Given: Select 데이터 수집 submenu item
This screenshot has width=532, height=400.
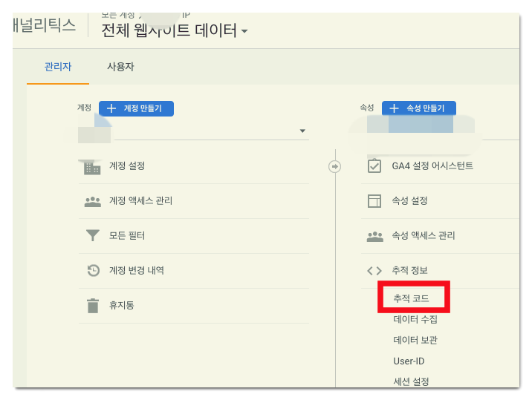Looking at the screenshot, I should [415, 319].
